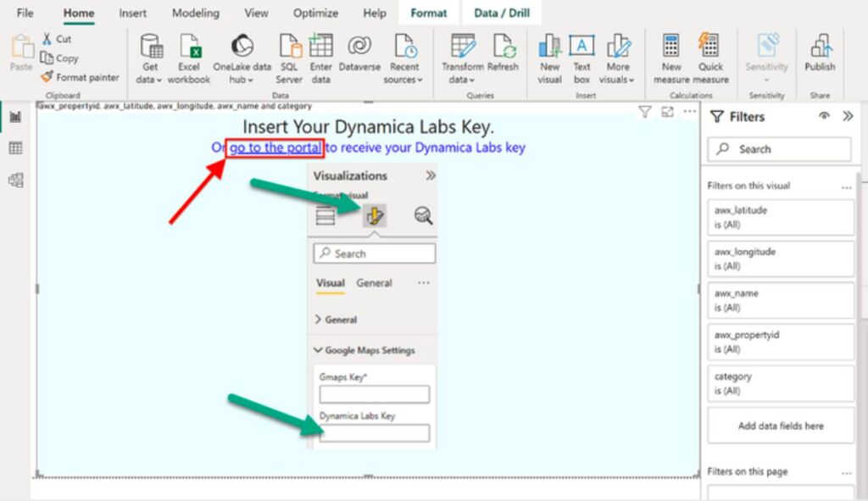Click the Filters search box
Image resolution: width=868 pixels, height=501 pixels.
pyautogui.click(x=779, y=149)
